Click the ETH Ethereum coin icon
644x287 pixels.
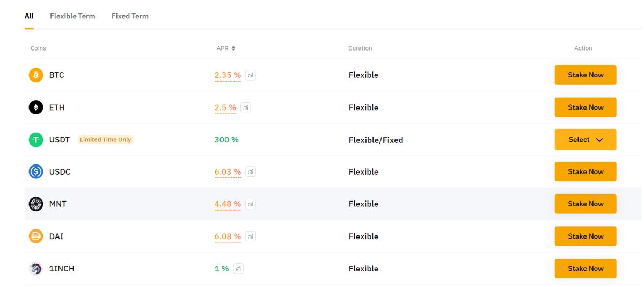[x=36, y=107]
